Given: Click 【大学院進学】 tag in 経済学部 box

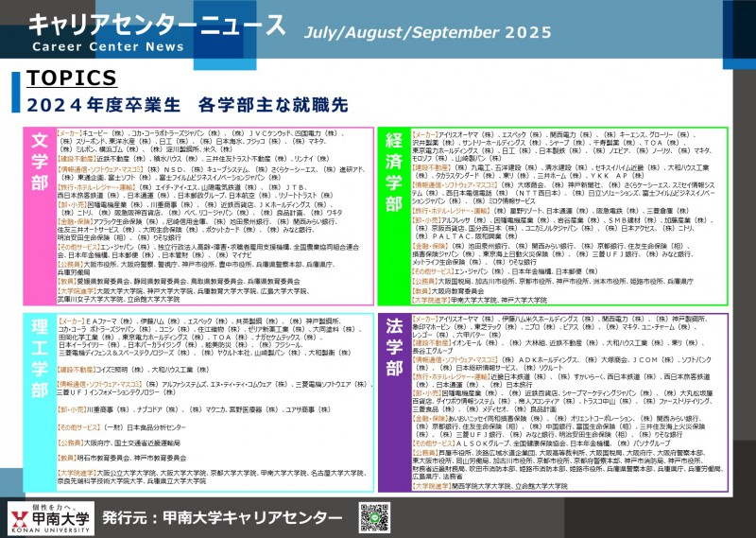Looking at the screenshot, I should coord(432,300).
